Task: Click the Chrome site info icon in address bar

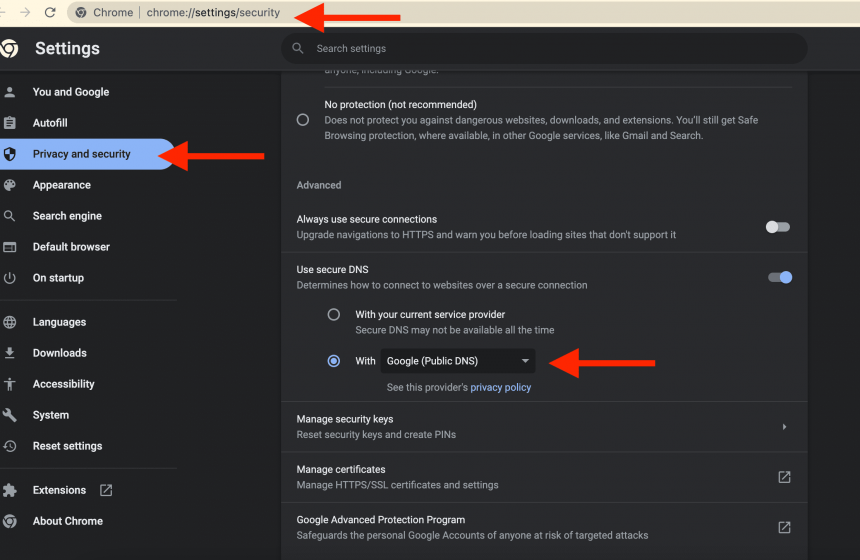Action: [x=81, y=13]
